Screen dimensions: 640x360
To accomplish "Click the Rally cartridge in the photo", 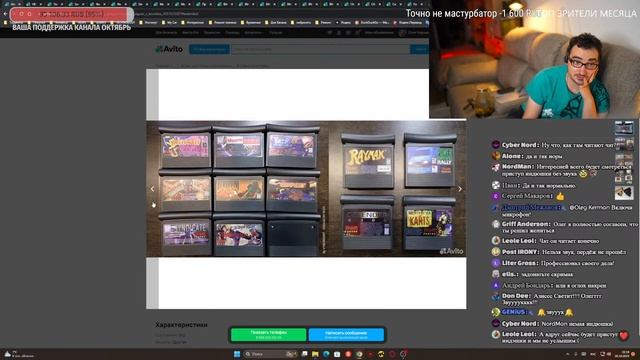I will [430, 160].
